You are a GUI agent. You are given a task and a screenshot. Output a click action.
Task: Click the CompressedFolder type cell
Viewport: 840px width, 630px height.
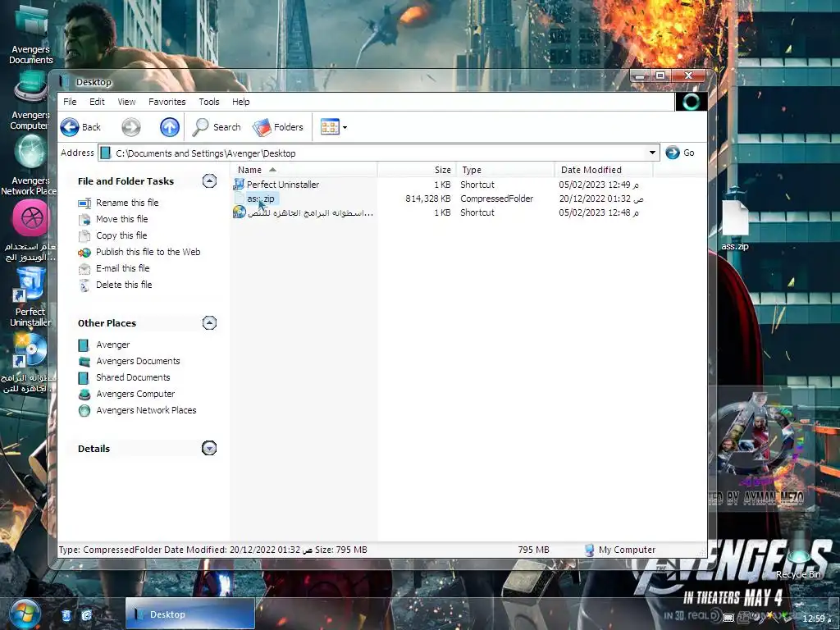click(496, 199)
